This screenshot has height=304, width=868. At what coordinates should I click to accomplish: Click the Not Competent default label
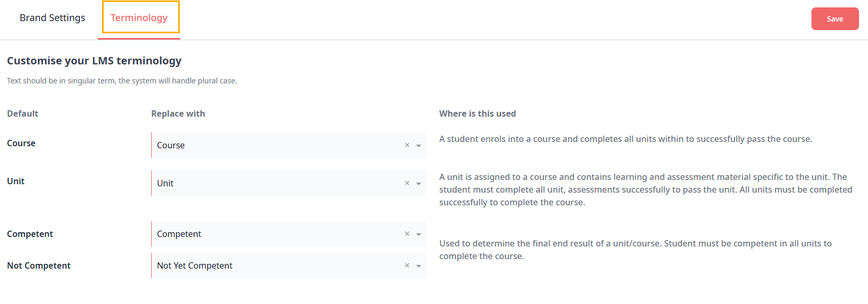(39, 265)
